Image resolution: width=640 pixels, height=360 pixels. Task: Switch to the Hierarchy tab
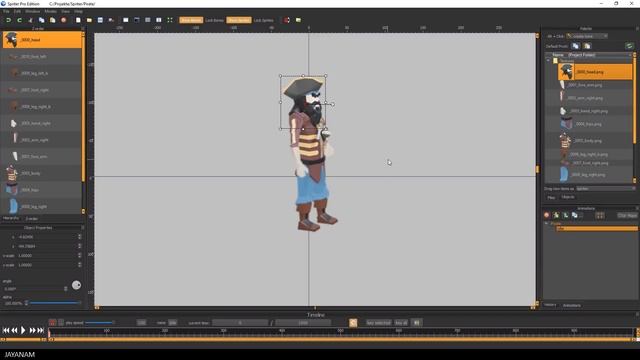click(11, 218)
